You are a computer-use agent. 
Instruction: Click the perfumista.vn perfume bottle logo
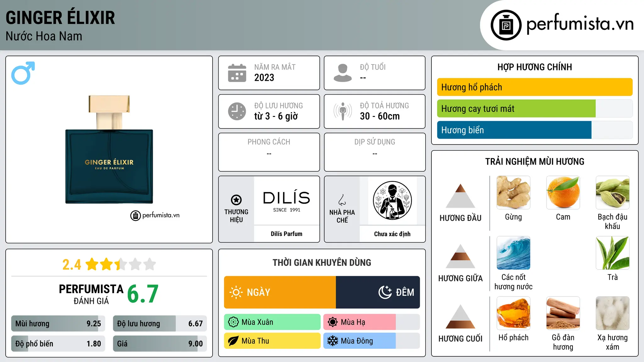(x=506, y=25)
